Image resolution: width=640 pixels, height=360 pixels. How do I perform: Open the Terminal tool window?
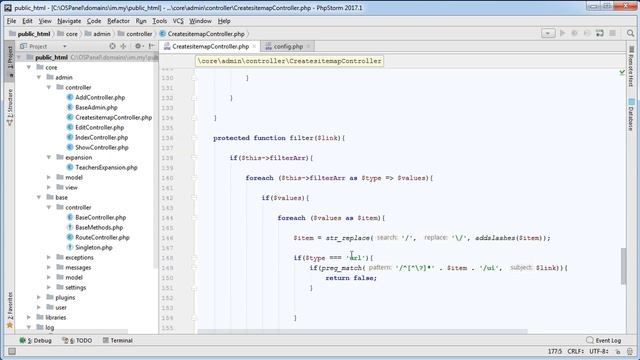(x=118, y=340)
